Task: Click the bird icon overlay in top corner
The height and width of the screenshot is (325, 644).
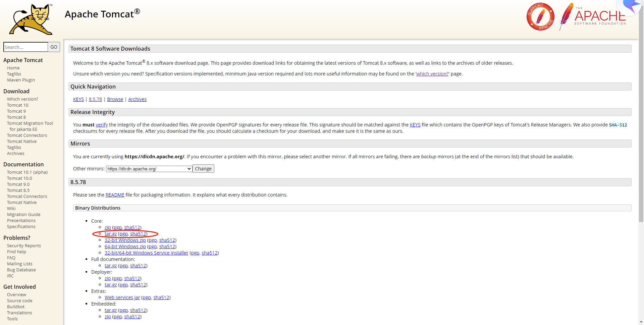Action: (x=631, y=7)
